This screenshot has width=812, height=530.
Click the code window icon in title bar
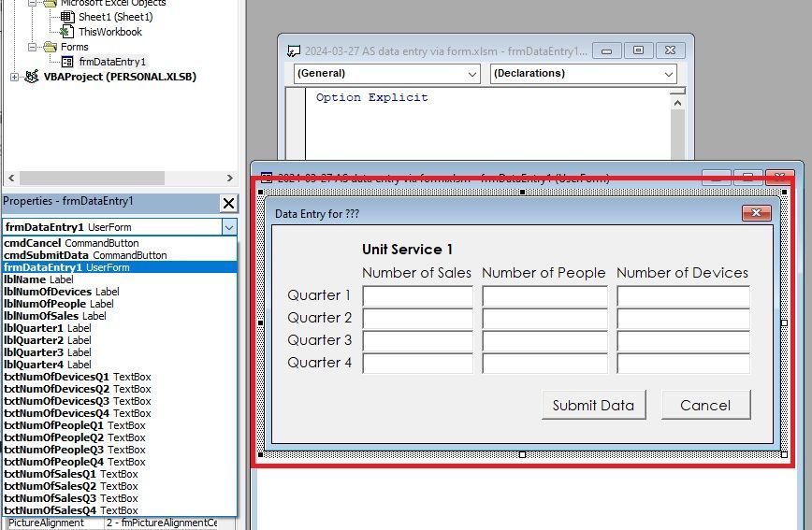point(293,50)
